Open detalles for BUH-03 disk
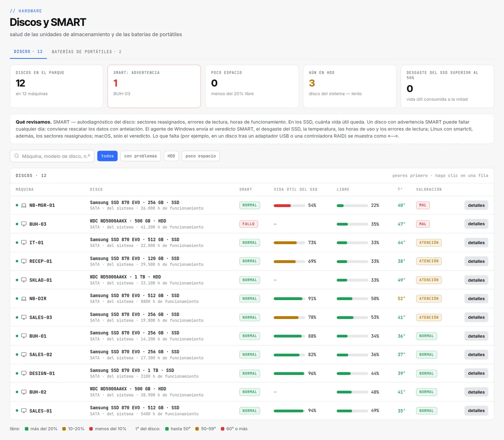504x440 pixels. [x=476, y=224]
